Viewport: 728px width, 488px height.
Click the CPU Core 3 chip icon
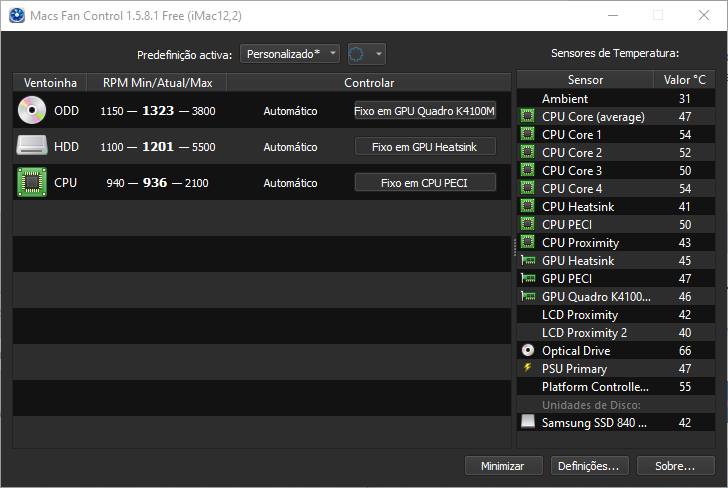point(527,170)
